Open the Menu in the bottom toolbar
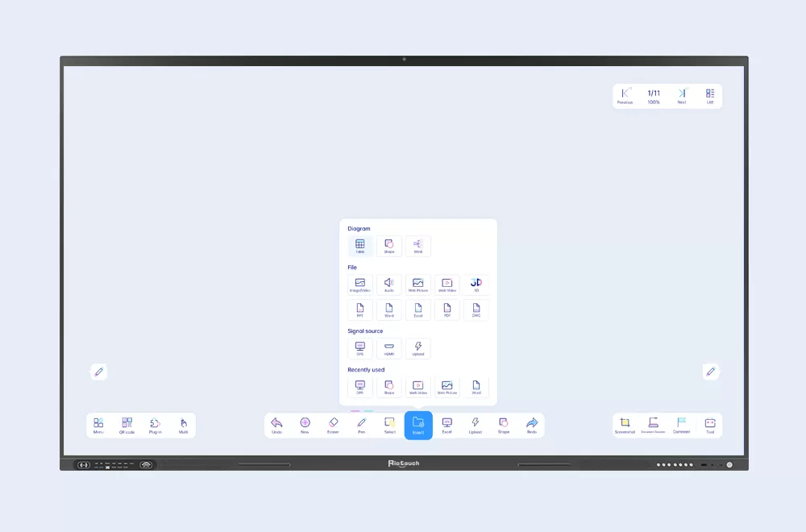806x532 pixels. [98, 426]
